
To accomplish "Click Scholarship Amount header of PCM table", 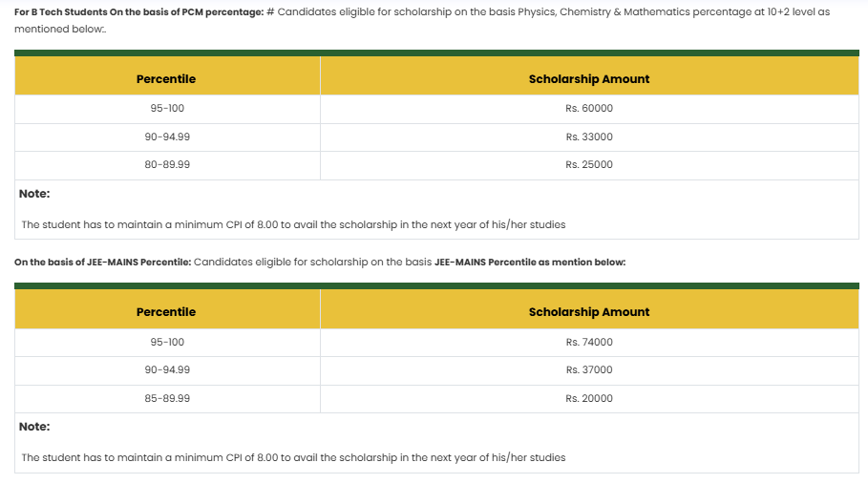I will [x=588, y=79].
